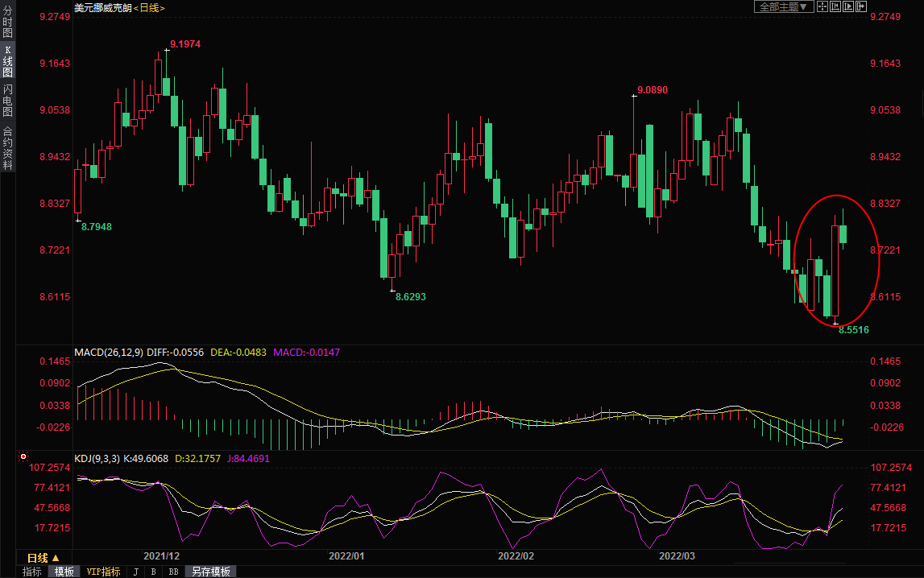This screenshot has height=578, width=924.
Task: Open the 全部主题 theme dropdown
Action: 783,6
